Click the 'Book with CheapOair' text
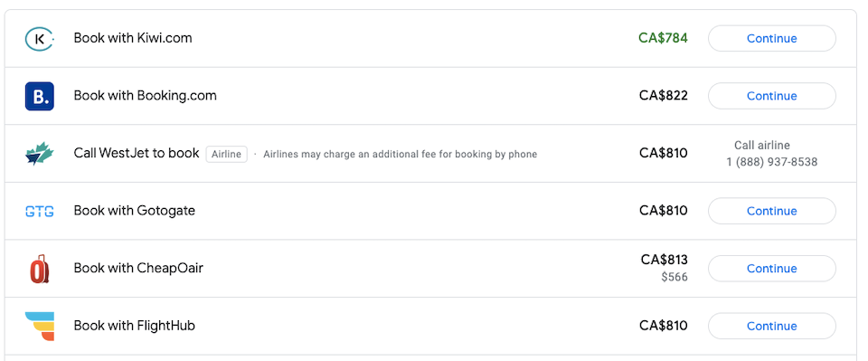The image size is (868, 361). click(138, 269)
